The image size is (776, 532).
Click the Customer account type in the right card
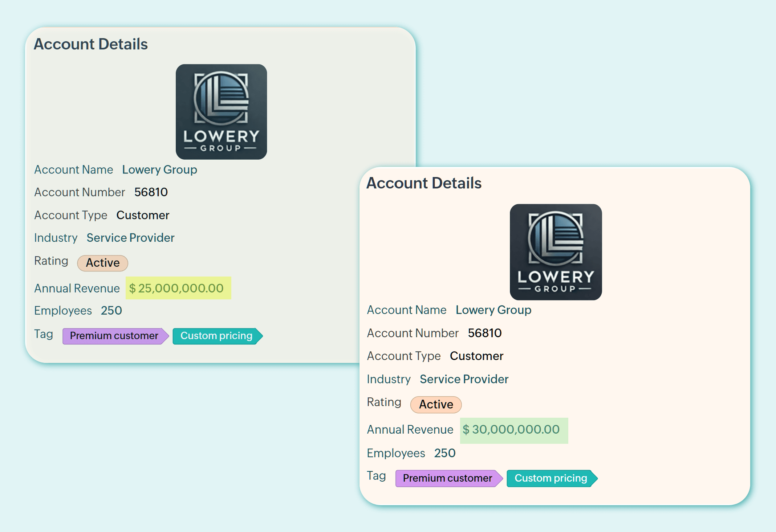coord(476,356)
